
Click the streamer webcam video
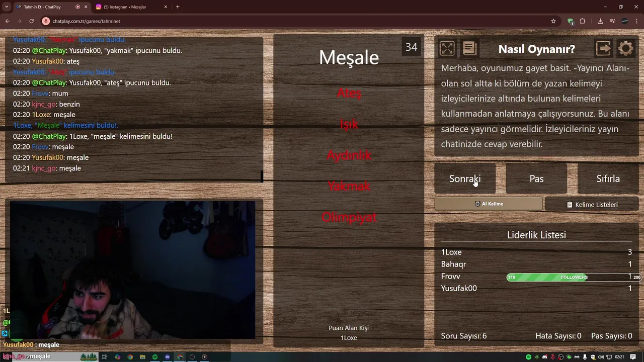[133, 270]
